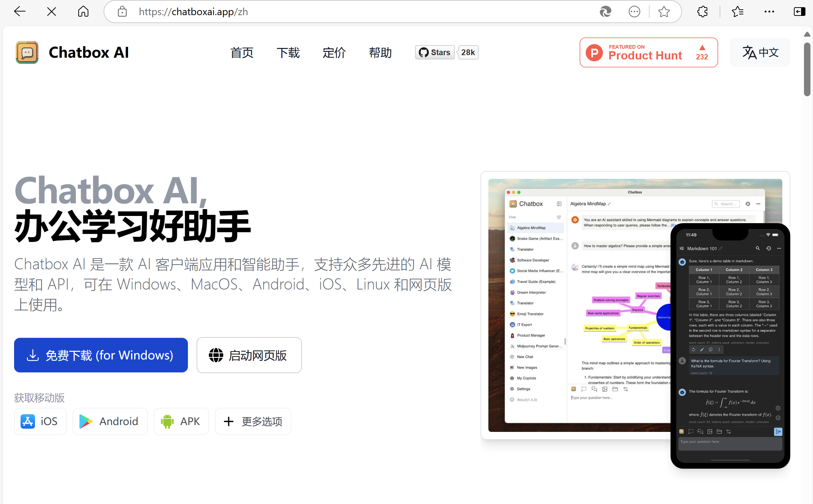Go to the 下载 nav item
This screenshot has height=504, width=813.
tap(288, 53)
